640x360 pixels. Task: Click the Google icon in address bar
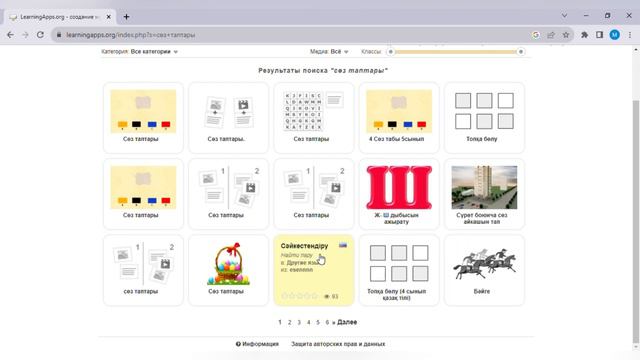coord(536,35)
